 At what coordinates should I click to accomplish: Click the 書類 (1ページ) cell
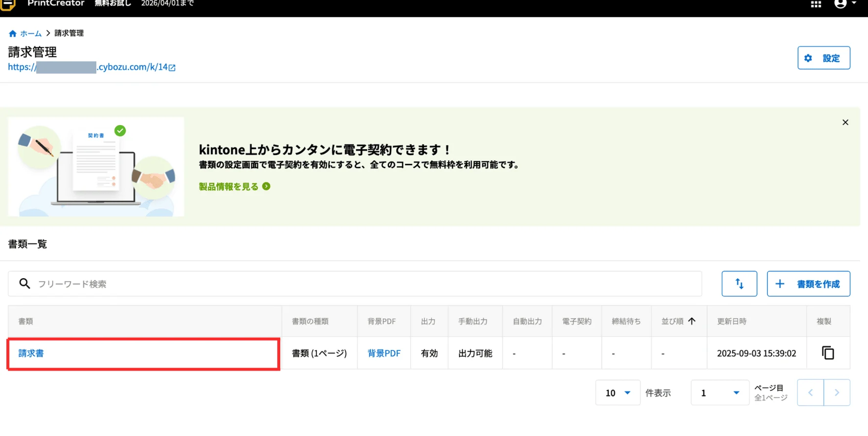click(x=319, y=353)
